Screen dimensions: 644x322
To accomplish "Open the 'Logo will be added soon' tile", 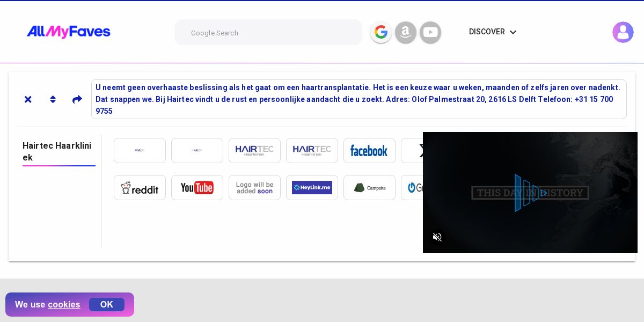I will click(254, 187).
